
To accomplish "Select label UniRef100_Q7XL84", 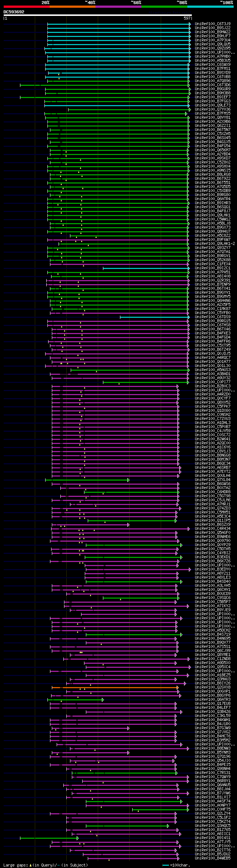I will [x=213, y=480].
